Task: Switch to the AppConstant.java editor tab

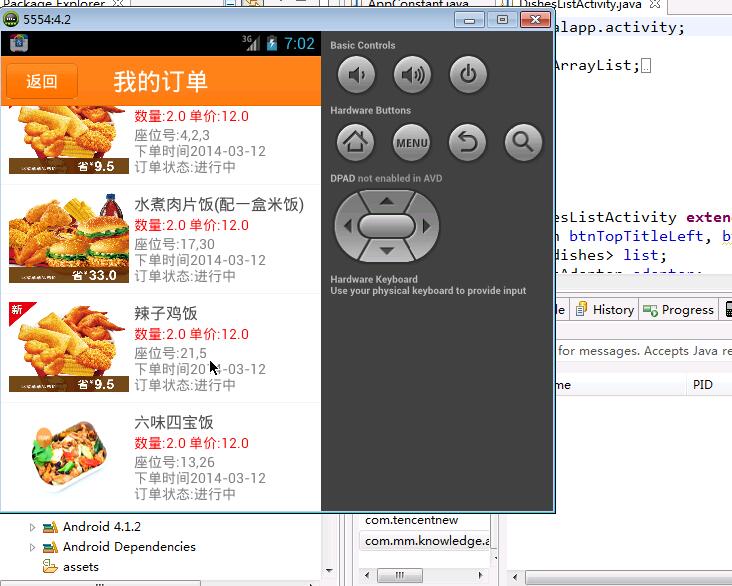Action: (x=418, y=5)
